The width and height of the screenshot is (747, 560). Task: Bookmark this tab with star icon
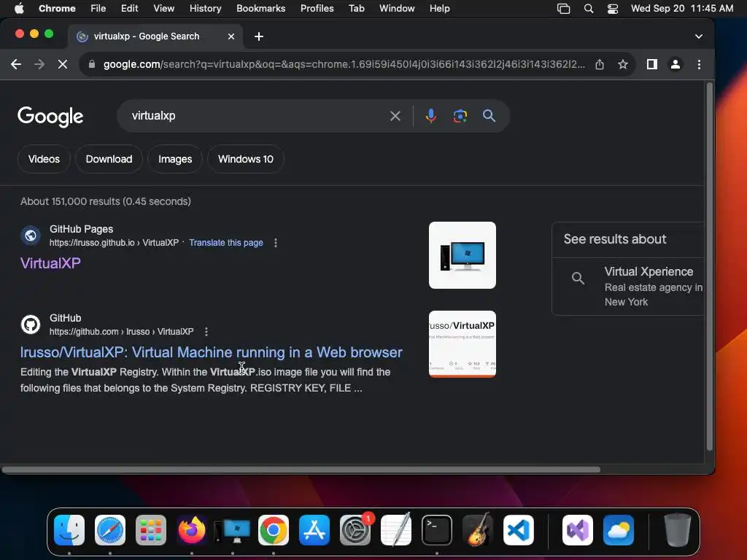click(x=623, y=64)
